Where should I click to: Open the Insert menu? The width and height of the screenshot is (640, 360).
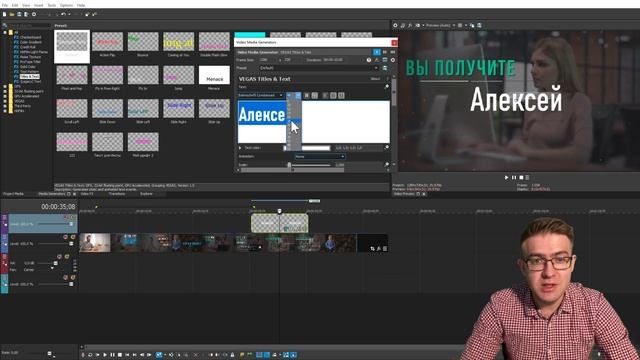38,5
